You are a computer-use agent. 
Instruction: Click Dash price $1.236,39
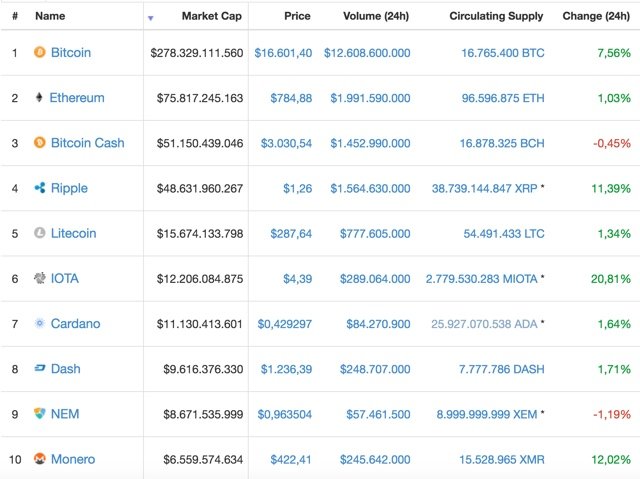[286, 369]
